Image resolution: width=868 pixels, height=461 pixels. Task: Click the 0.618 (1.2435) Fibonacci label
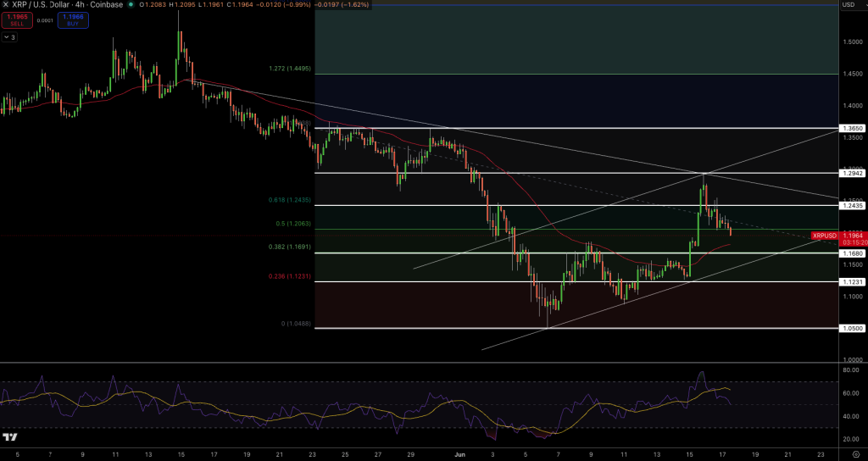(x=290, y=200)
